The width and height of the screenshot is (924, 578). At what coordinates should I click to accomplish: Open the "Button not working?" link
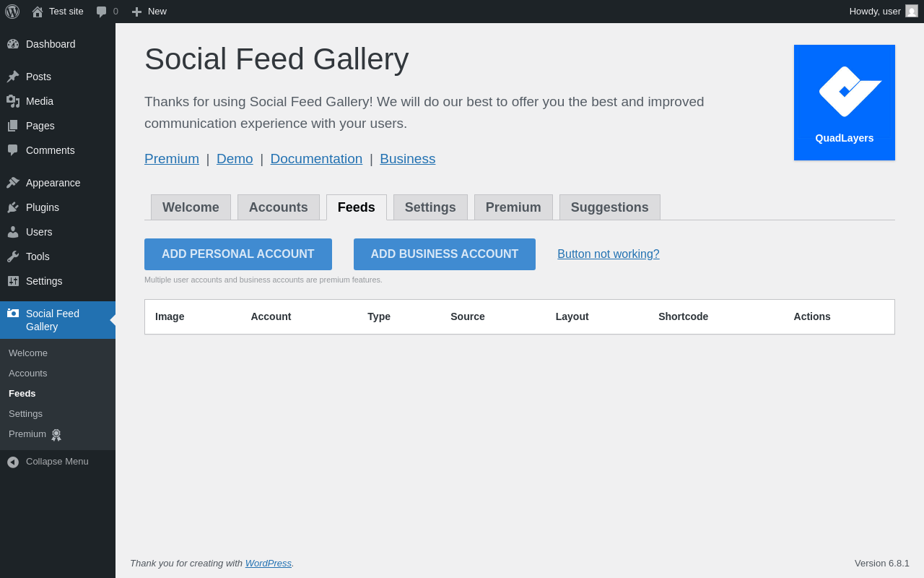click(x=608, y=254)
